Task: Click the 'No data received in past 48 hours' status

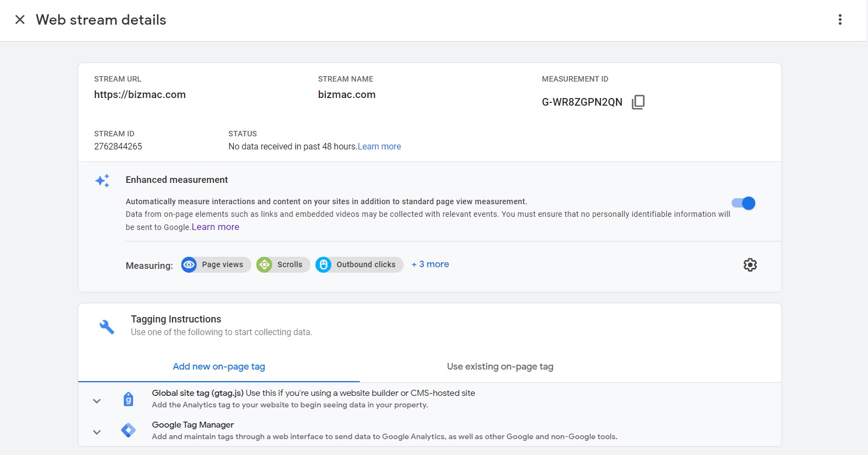Action: pyautogui.click(x=292, y=147)
